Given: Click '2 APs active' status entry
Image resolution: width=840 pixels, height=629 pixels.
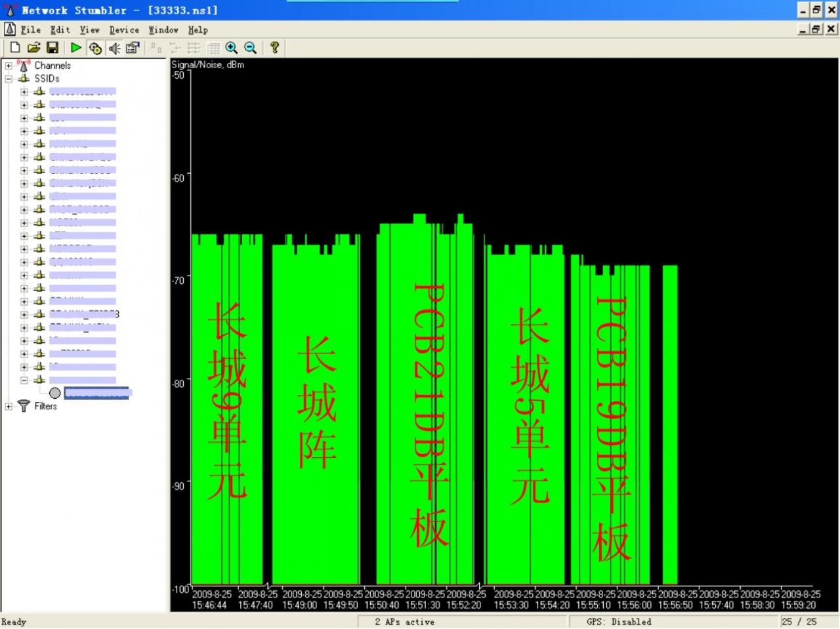Looking at the screenshot, I should click(x=404, y=622).
